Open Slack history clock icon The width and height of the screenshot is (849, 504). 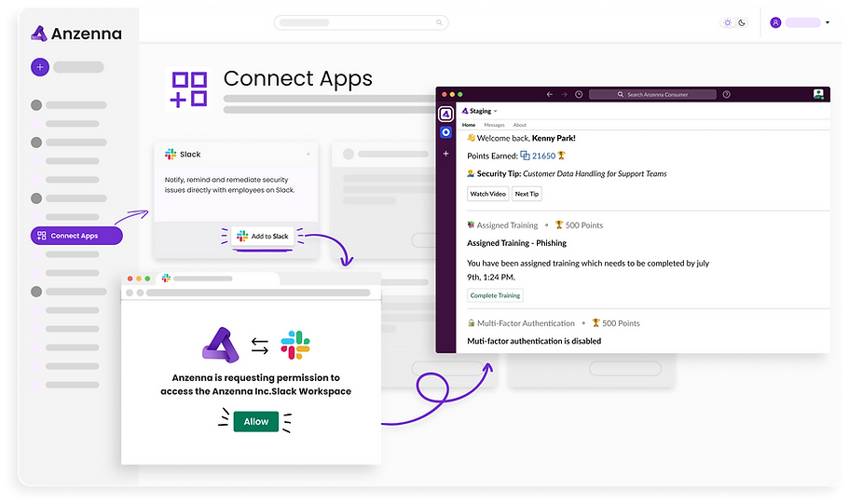pyautogui.click(x=579, y=94)
